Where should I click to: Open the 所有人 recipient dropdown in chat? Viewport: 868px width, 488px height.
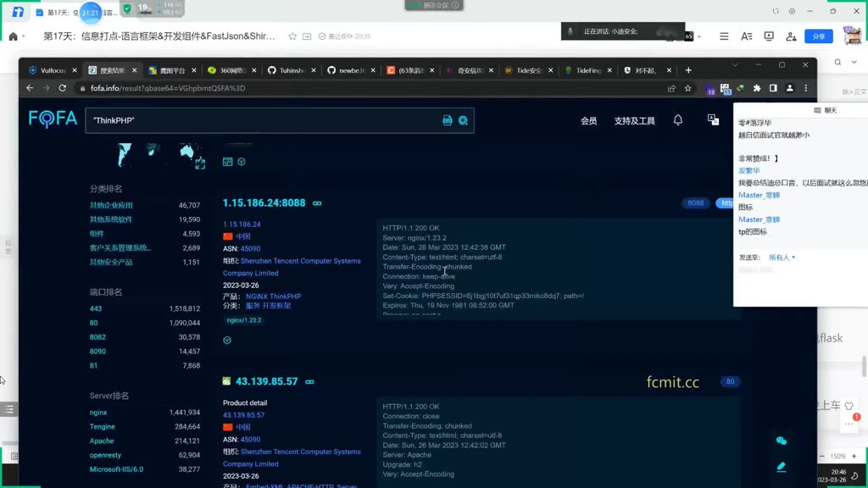pyautogui.click(x=782, y=258)
